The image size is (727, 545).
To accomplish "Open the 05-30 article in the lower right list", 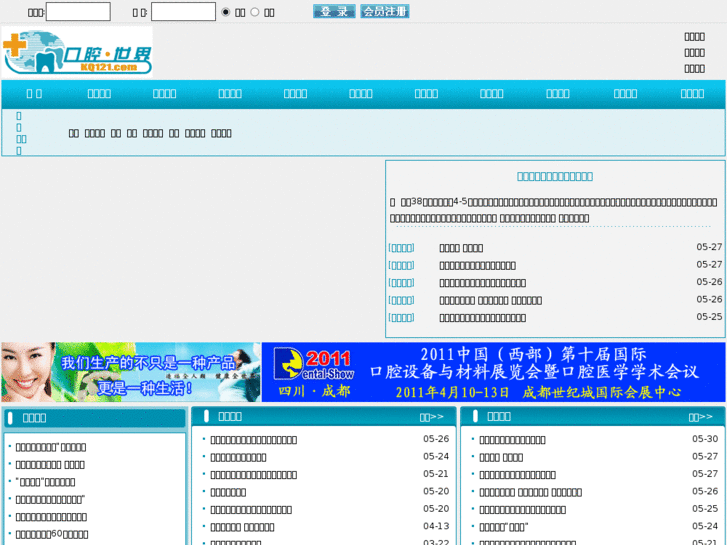I will 512,440.
